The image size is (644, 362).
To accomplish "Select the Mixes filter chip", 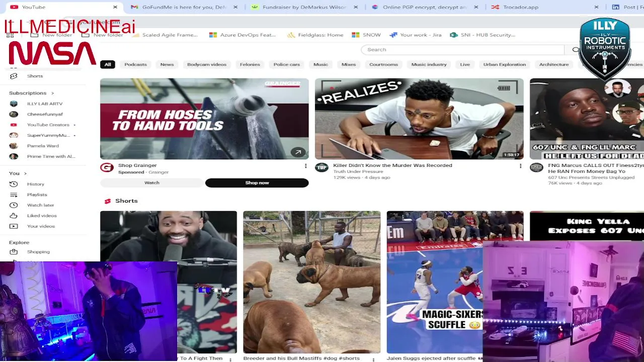I will coord(349,64).
